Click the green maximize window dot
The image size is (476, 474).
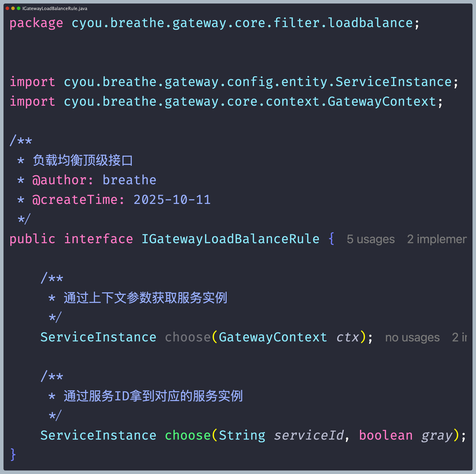click(x=18, y=8)
